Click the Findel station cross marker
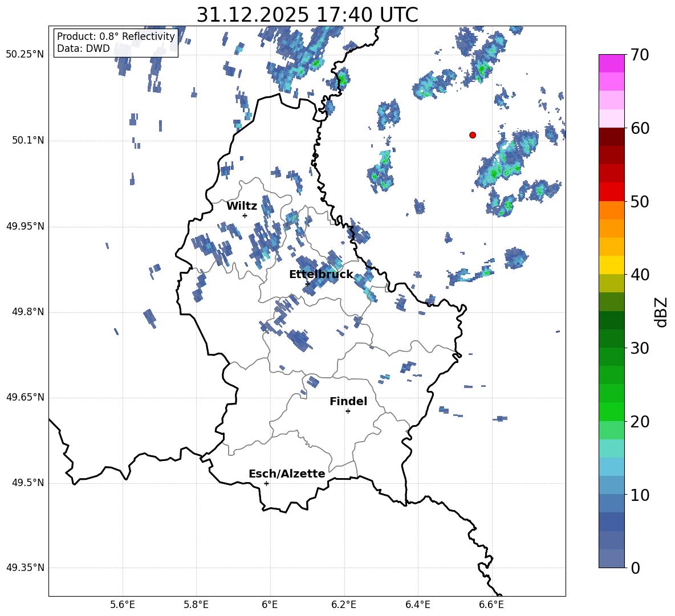The image size is (675, 616). pyautogui.click(x=348, y=411)
